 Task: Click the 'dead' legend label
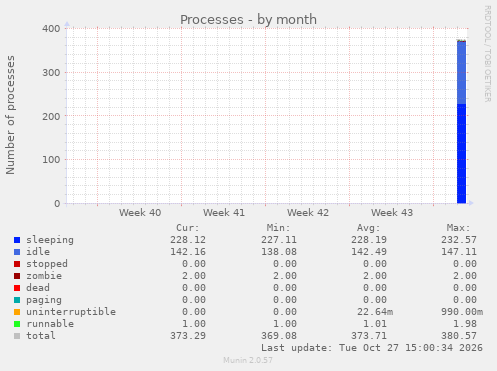(x=38, y=288)
